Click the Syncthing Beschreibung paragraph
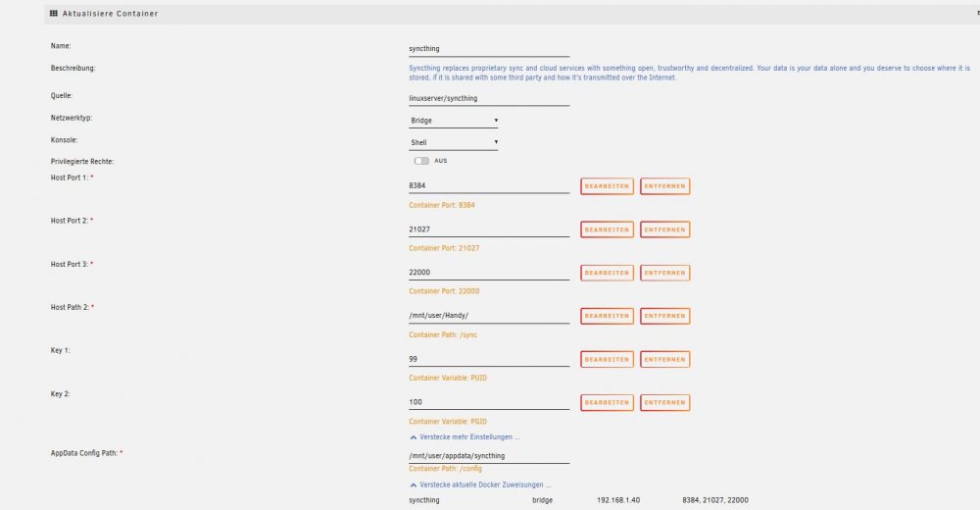 (689, 73)
